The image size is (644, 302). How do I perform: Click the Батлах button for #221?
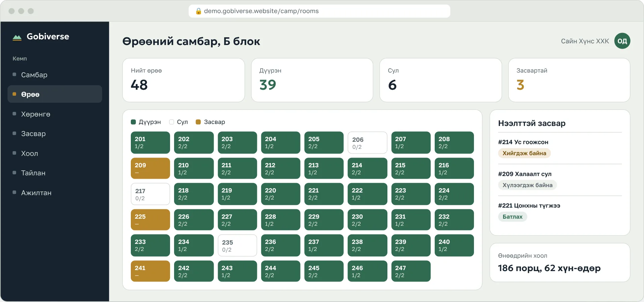[513, 217]
